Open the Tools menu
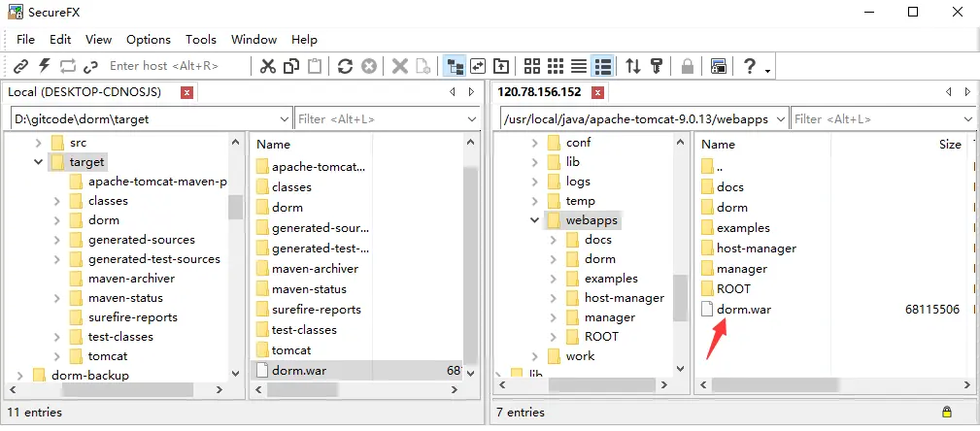Viewport: 980px width, 431px height. [x=201, y=40]
